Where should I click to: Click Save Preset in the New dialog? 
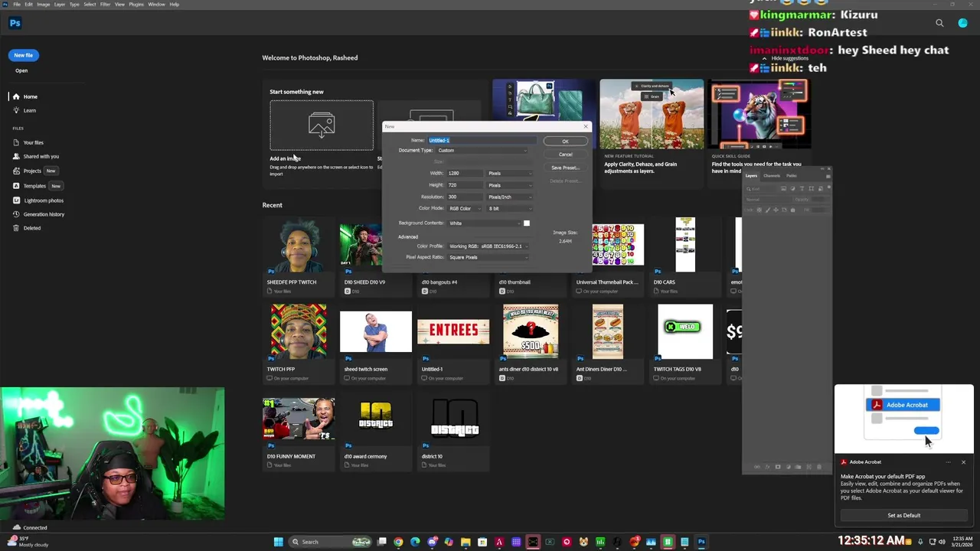pyautogui.click(x=565, y=168)
